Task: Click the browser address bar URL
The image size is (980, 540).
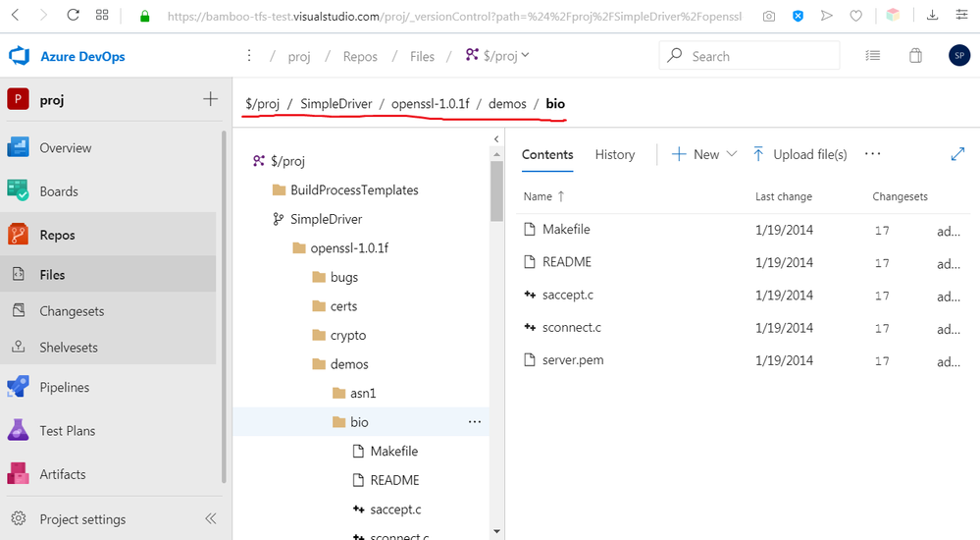Action: [x=454, y=17]
